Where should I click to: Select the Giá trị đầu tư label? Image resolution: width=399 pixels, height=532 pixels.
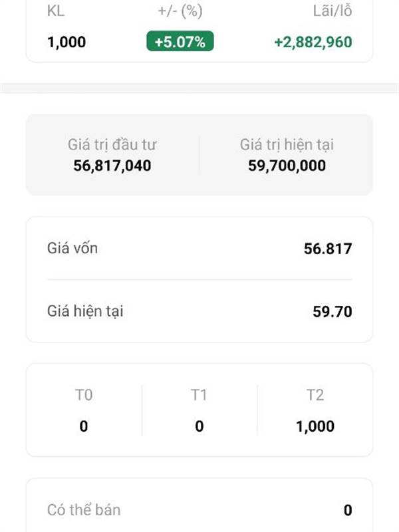[112, 144]
